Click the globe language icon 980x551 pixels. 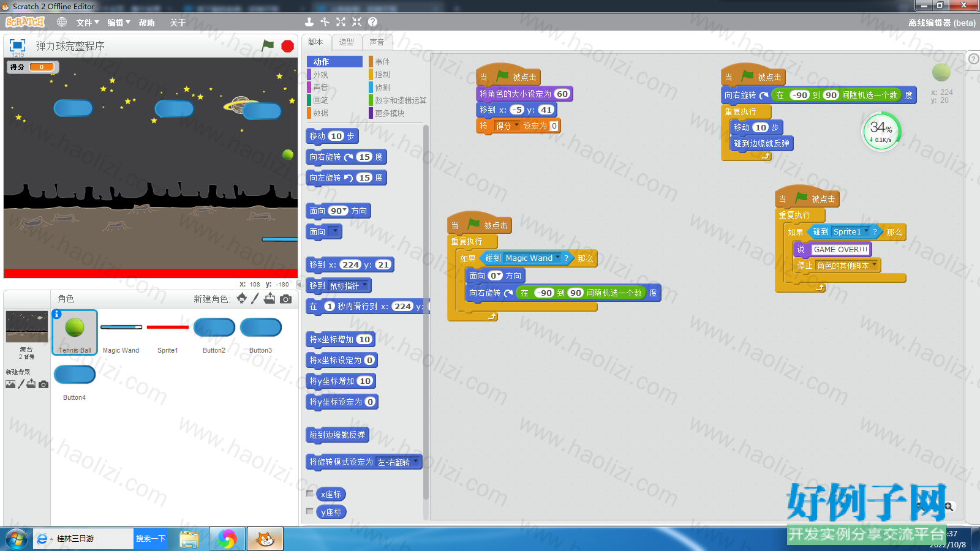point(62,22)
